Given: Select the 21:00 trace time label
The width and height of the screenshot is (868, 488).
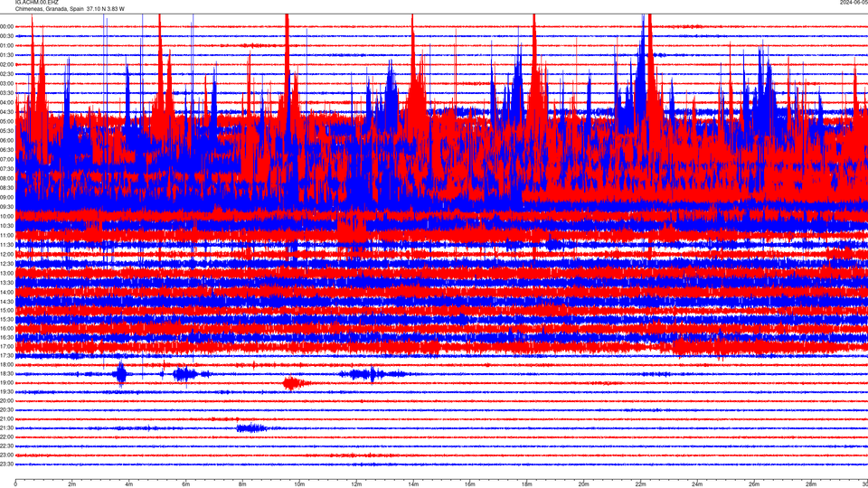Looking at the screenshot, I should (x=7, y=418).
